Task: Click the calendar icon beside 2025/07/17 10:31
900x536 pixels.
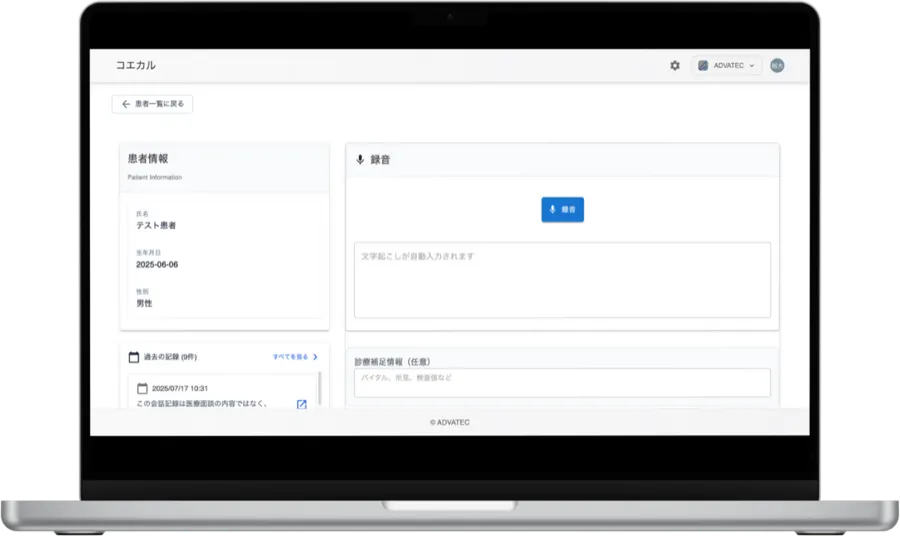Action: click(142, 388)
